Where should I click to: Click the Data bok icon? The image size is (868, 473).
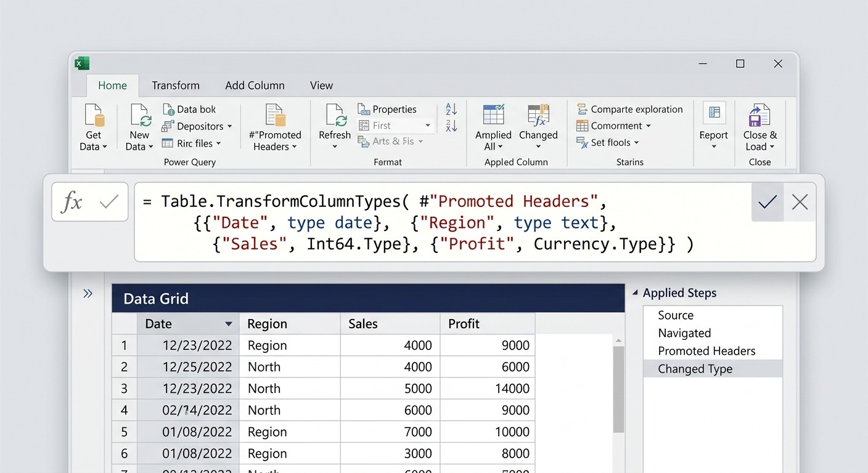[x=168, y=110]
